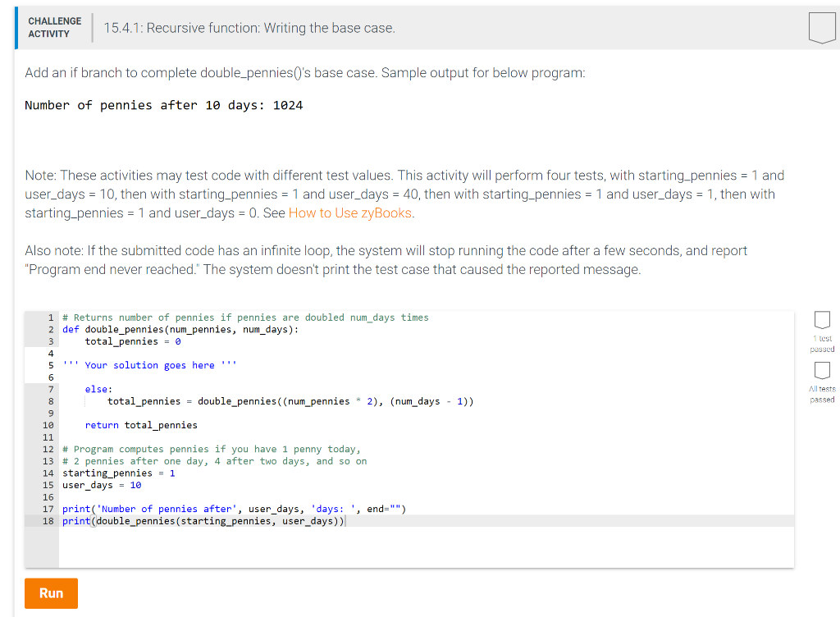Viewport: 840px width, 617px height.
Task: Click the 'All tests passed' badge icon
Action: [x=822, y=370]
